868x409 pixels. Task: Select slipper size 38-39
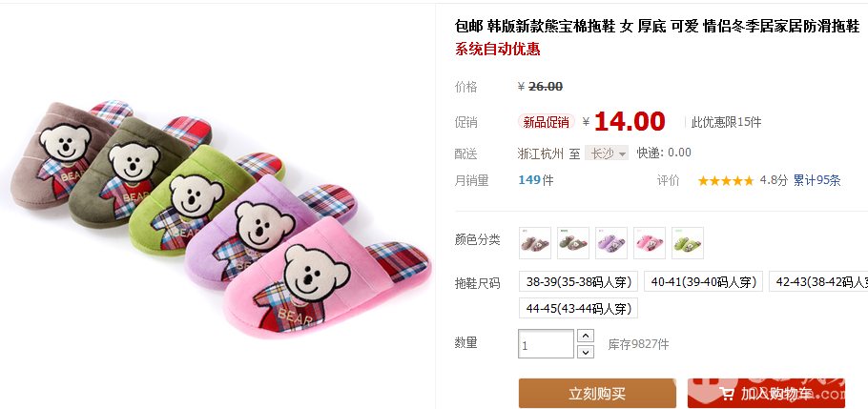point(578,281)
